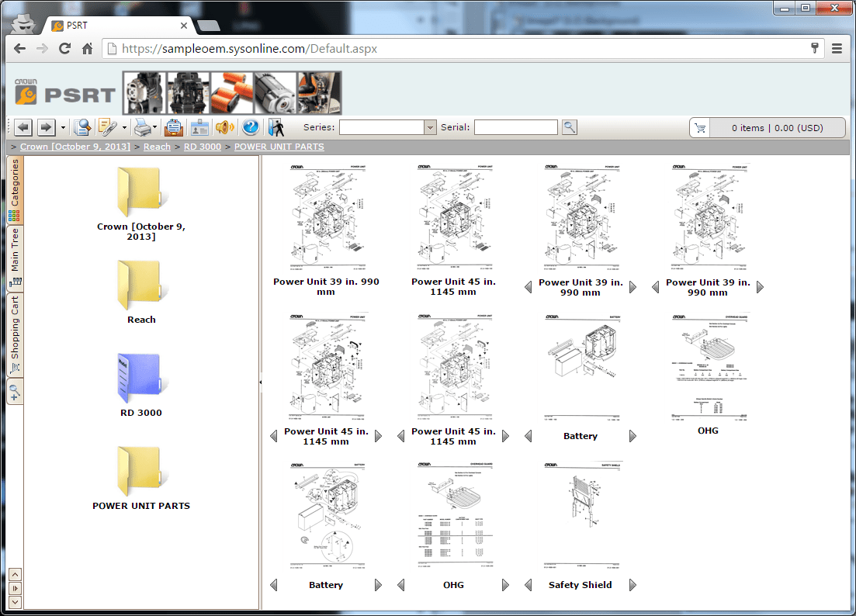856x616 pixels.
Task: Click the key icon in address bar
Action: [x=815, y=48]
